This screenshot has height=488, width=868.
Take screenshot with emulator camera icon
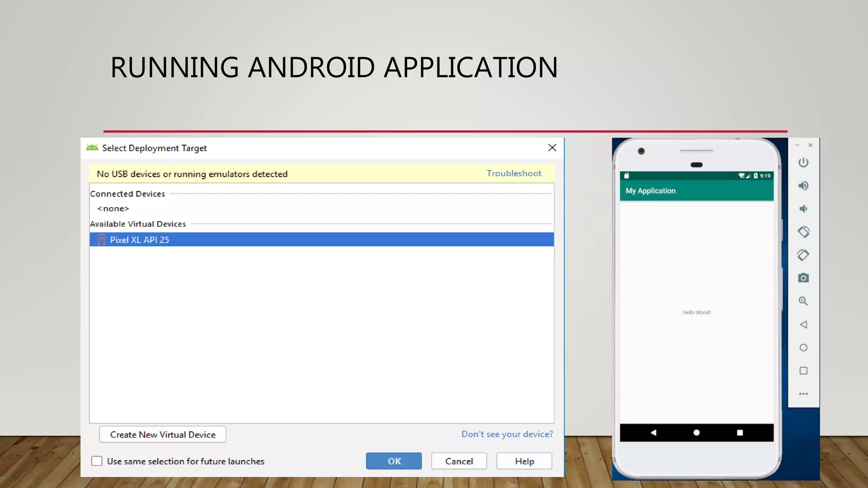pos(803,278)
